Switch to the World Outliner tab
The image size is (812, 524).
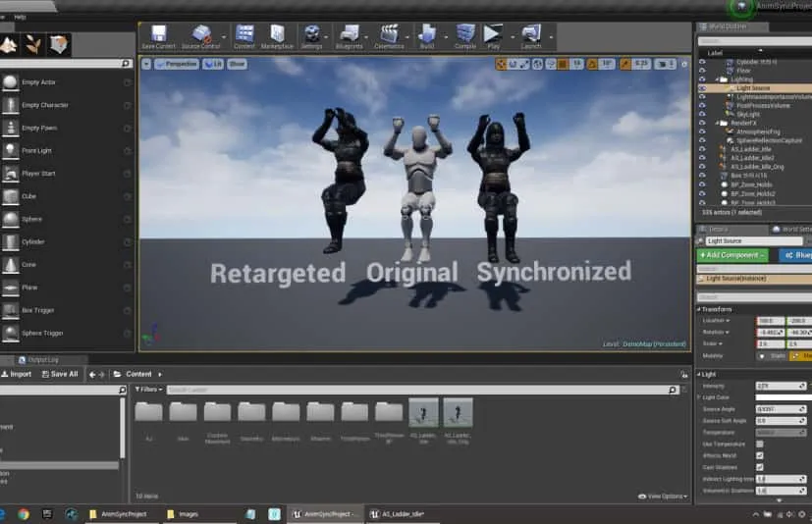(732, 26)
